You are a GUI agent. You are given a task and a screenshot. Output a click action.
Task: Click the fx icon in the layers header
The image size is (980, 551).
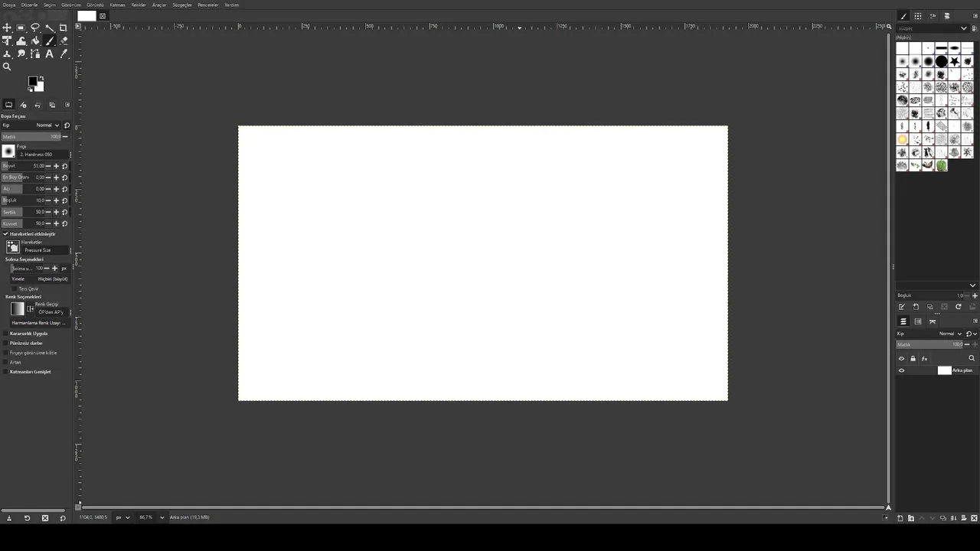pos(924,358)
